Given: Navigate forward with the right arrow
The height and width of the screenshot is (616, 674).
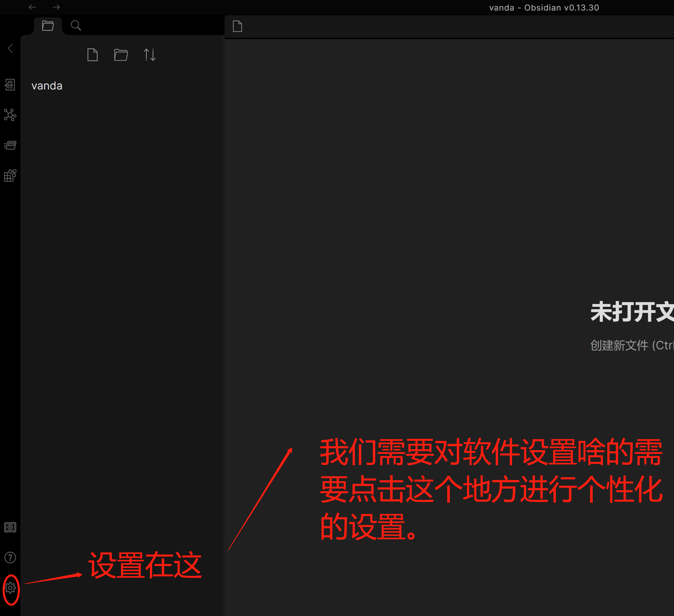Looking at the screenshot, I should 56,7.
